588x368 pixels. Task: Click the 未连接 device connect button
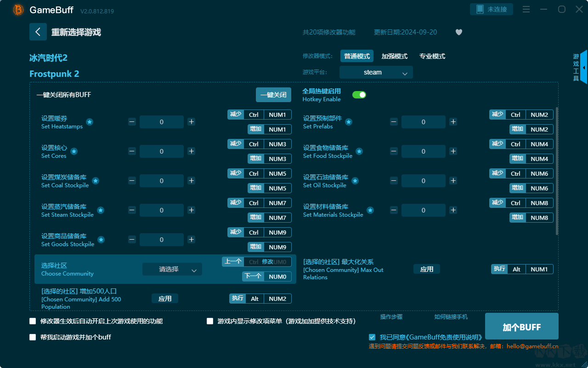(x=492, y=9)
